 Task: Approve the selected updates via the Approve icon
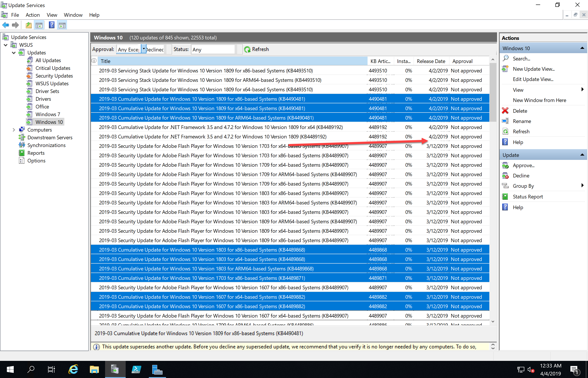click(506, 165)
